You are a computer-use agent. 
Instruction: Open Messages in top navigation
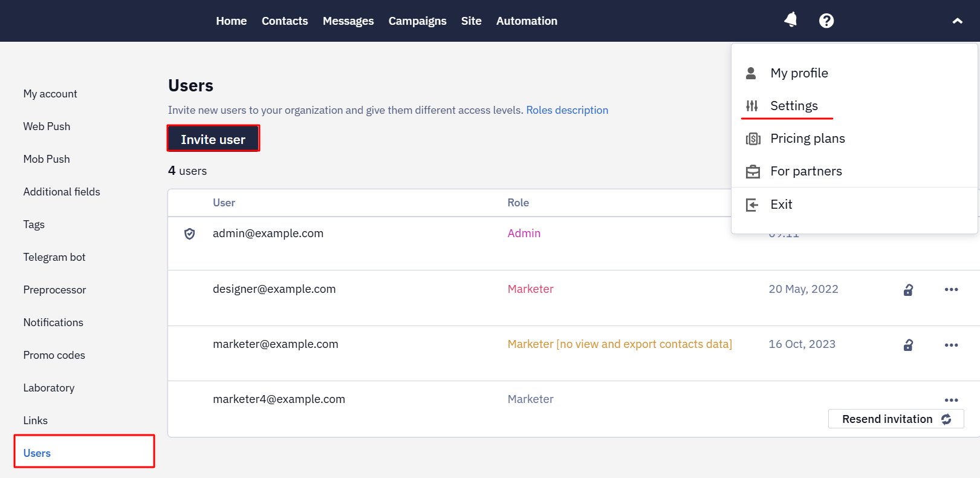[x=348, y=21]
